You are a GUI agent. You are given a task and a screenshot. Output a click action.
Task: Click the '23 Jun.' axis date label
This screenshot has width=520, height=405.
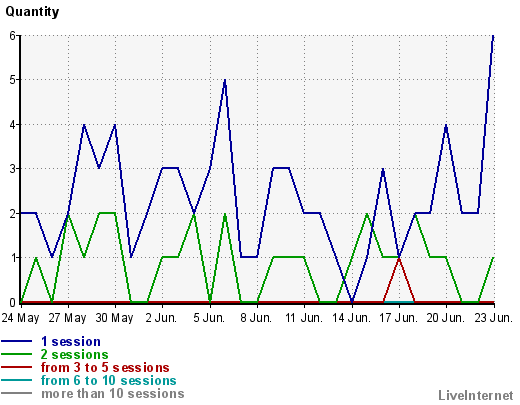493,318
